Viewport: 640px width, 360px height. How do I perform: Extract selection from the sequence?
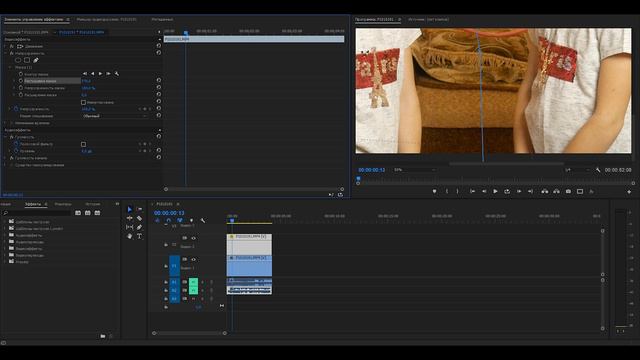(556, 191)
